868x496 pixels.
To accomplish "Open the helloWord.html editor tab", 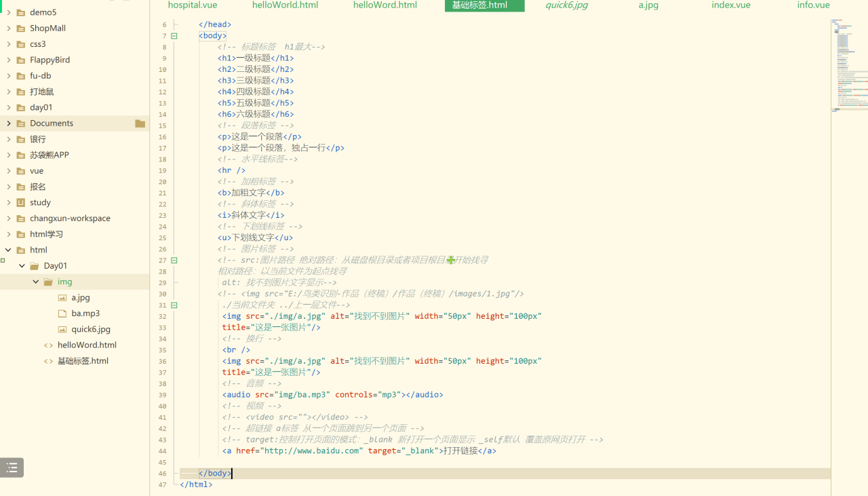I will (x=384, y=5).
